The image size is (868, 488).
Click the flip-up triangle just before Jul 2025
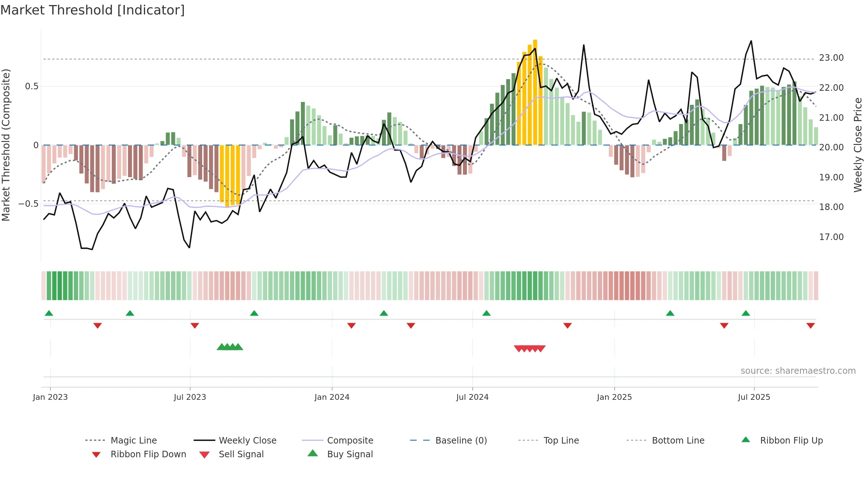(x=746, y=313)
